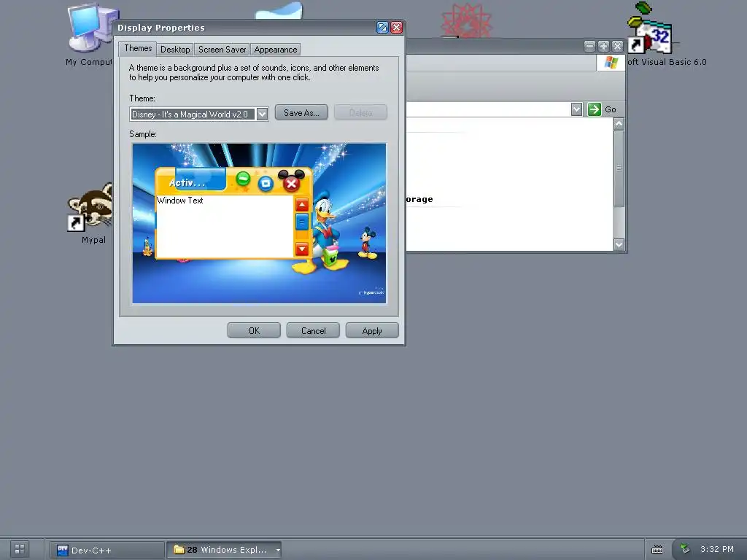This screenshot has height=560, width=747.
Task: Switch to Dev-C++ taskbar button
Action: tap(107, 550)
